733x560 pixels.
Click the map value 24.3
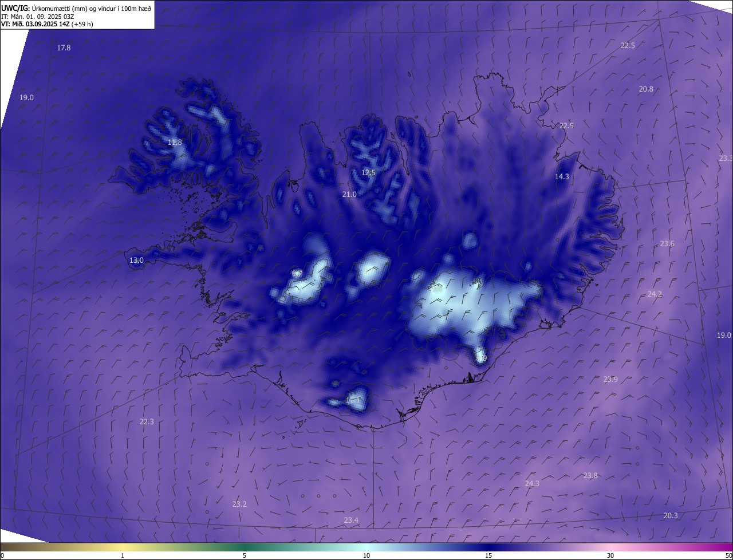[x=532, y=484]
